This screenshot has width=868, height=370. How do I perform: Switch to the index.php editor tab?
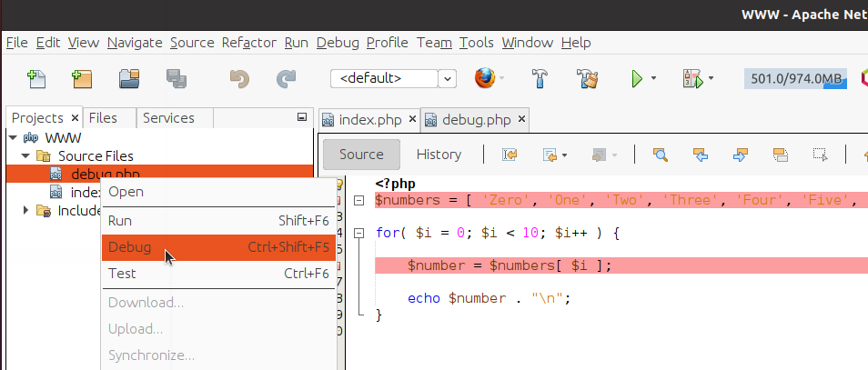point(369,120)
